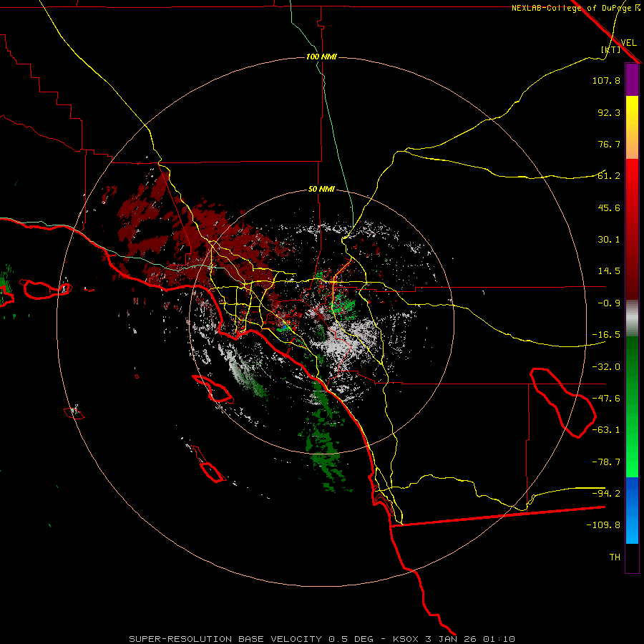Click the 92.3 legend value

(x=609, y=112)
